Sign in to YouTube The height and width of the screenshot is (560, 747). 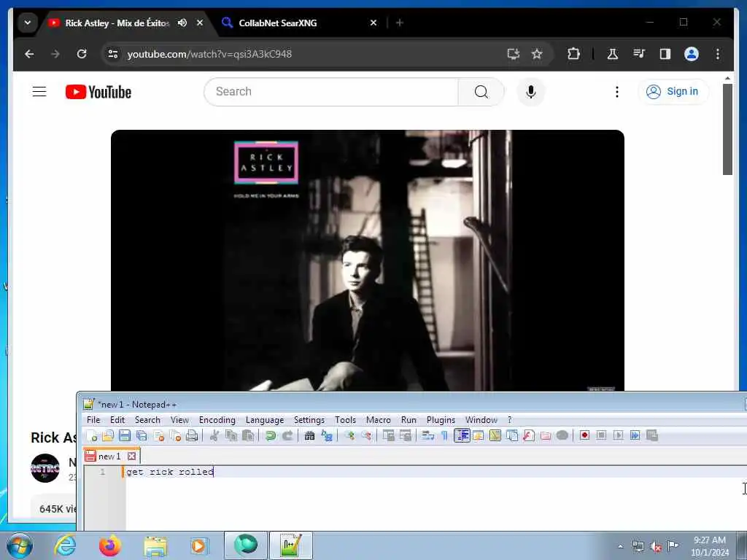(x=673, y=91)
